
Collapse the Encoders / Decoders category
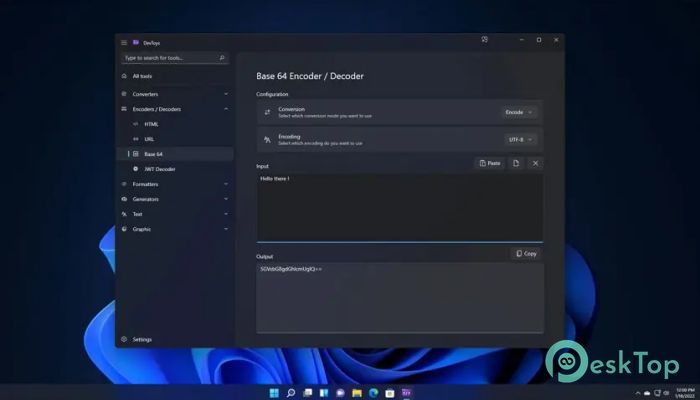[175, 109]
